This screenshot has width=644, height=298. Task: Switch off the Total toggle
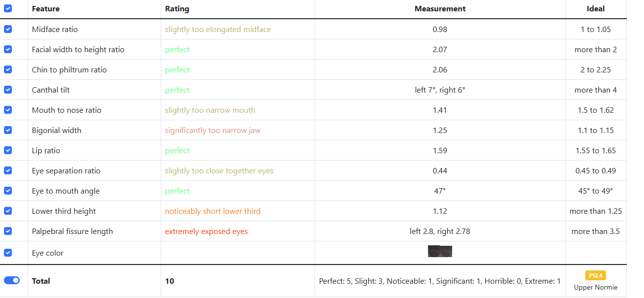[12, 280]
